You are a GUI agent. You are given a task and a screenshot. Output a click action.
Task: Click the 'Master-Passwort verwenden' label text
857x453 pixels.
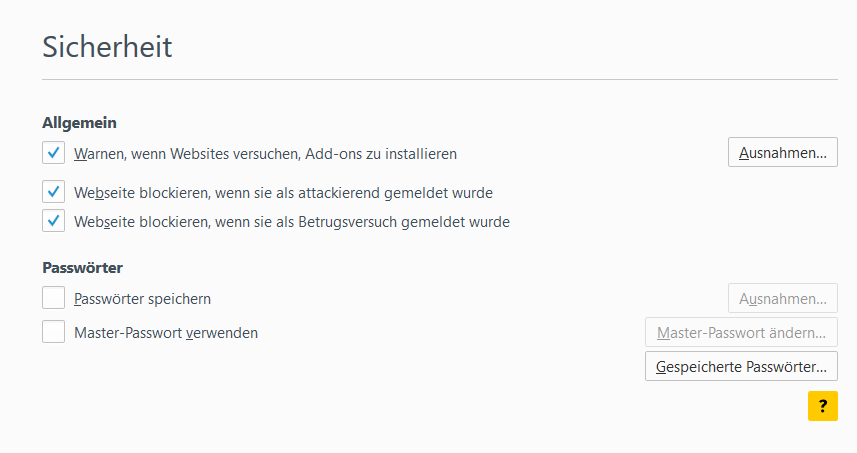pyautogui.click(x=166, y=333)
